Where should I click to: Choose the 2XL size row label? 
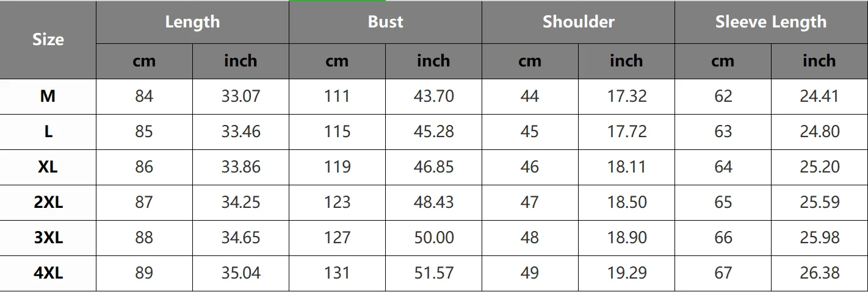point(48,202)
